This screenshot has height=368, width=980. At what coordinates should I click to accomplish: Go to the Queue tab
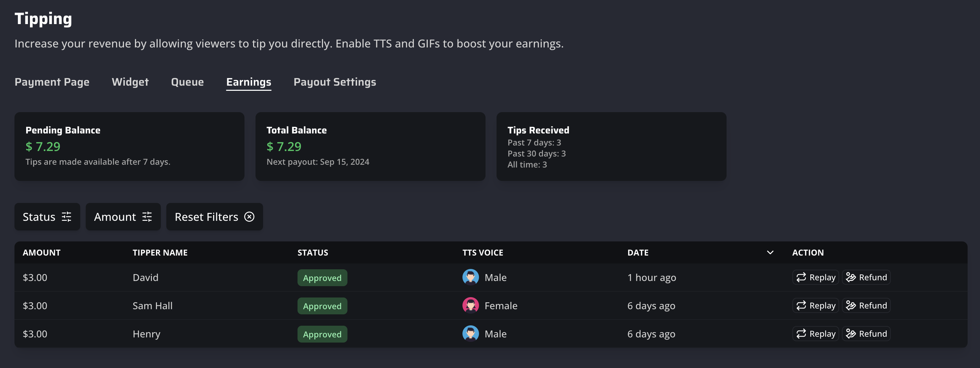point(187,82)
